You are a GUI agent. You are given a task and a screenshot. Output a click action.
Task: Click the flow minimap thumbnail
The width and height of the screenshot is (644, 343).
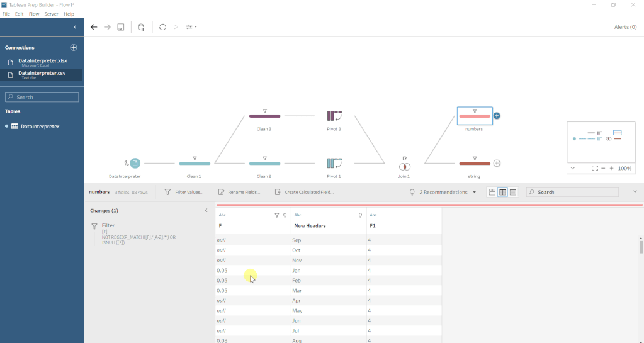601,142
